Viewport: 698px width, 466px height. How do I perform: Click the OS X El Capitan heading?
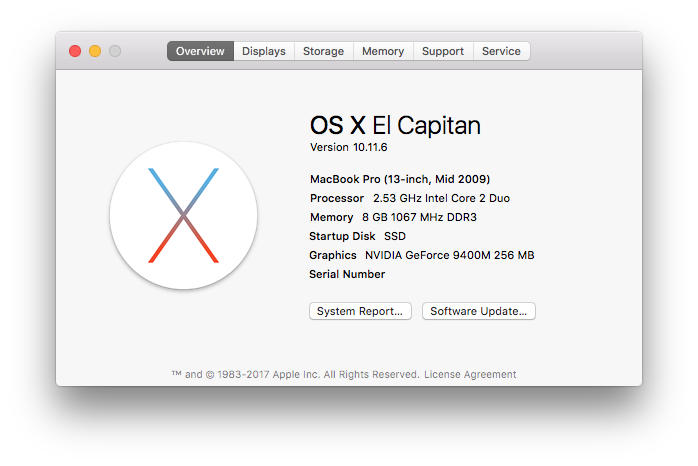click(395, 125)
